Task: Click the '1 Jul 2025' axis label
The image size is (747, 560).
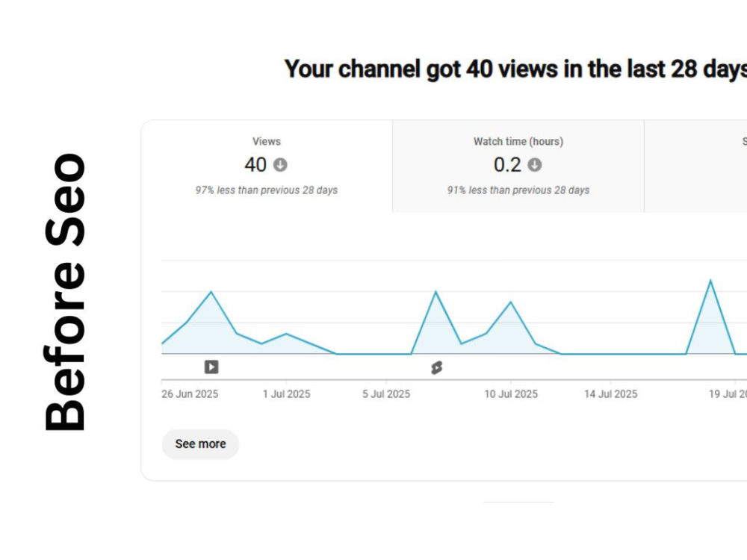Action: click(286, 394)
